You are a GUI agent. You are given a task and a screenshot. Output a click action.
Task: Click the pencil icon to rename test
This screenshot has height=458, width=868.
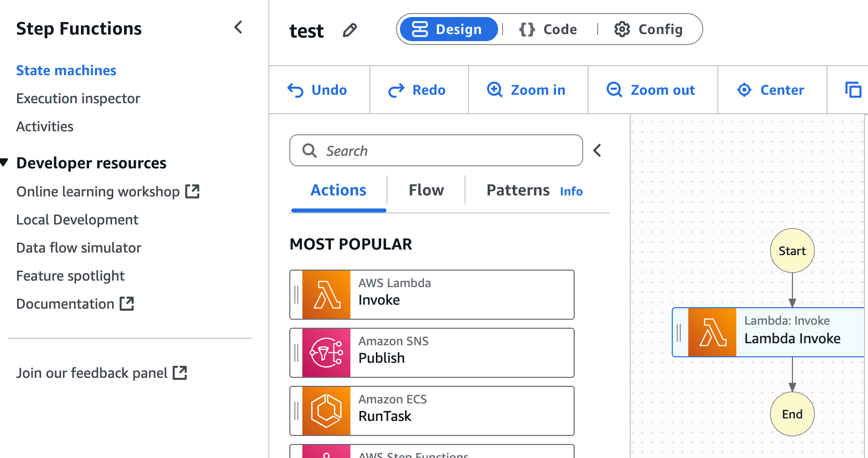point(349,31)
